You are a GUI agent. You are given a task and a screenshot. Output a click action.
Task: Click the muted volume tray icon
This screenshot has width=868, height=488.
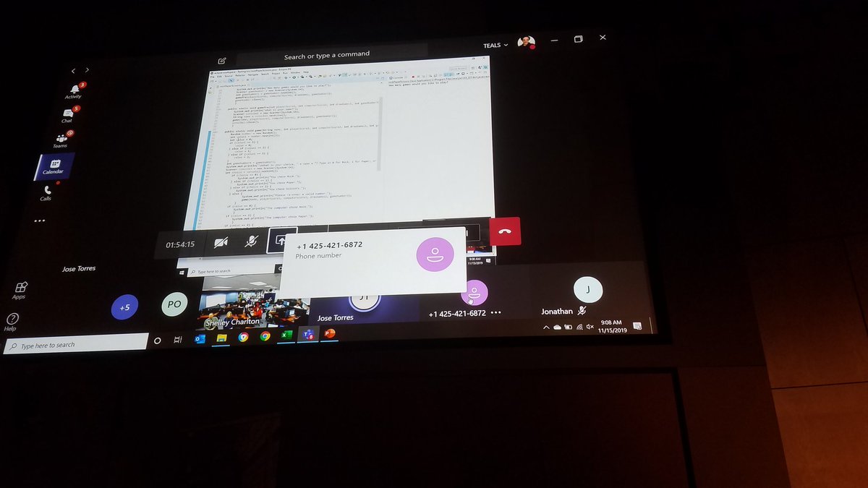pyautogui.click(x=590, y=327)
